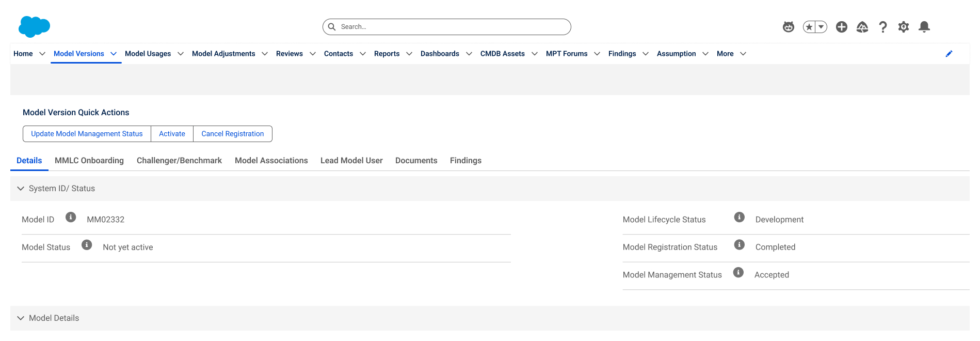
Task: Click the 'Not yet active' status value
Action: (x=128, y=247)
